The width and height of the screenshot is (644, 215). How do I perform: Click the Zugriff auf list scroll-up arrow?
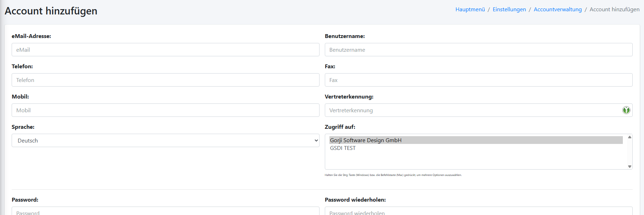coord(630,137)
